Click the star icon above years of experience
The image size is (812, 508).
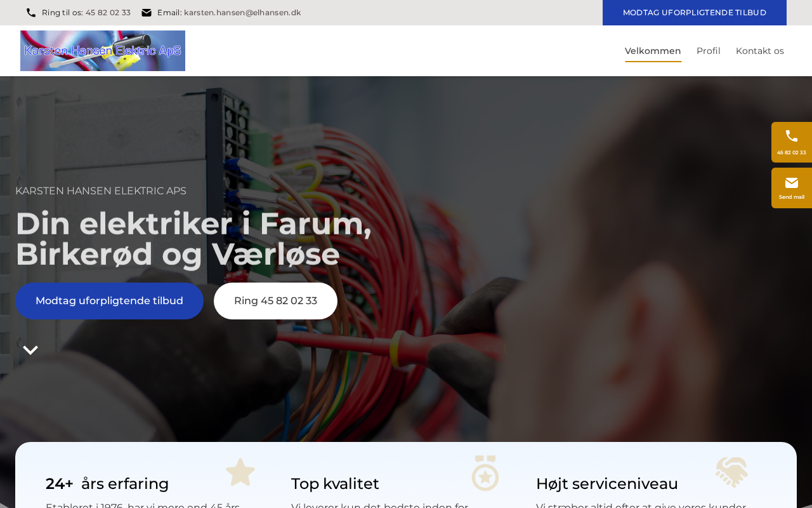(x=240, y=472)
